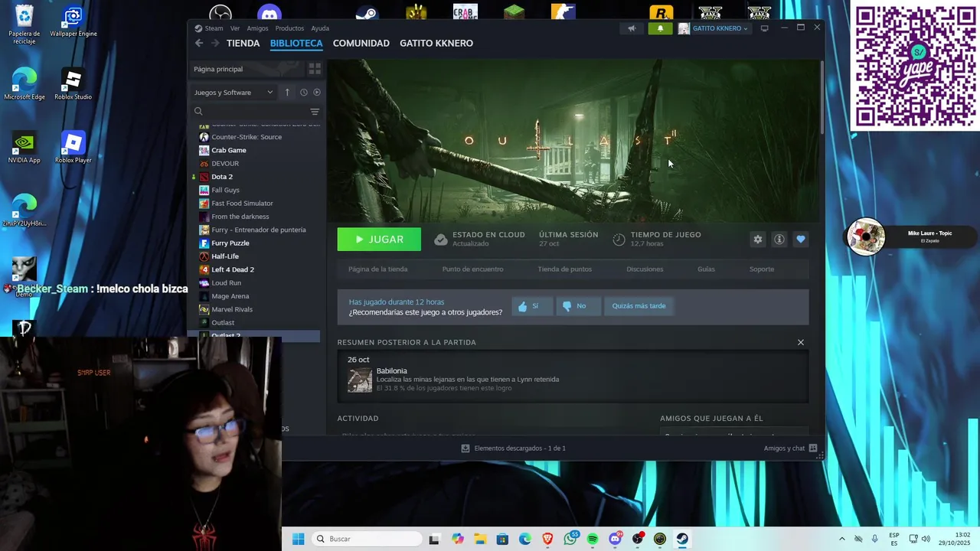Click the recent activity clock filter icon
Screen dimensions: 980x551
point(304,93)
